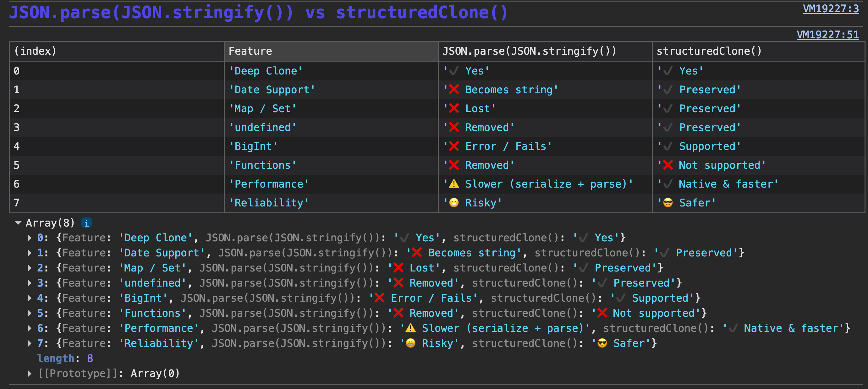
Task: Click the warning icon in Performance row
Action: tap(454, 184)
